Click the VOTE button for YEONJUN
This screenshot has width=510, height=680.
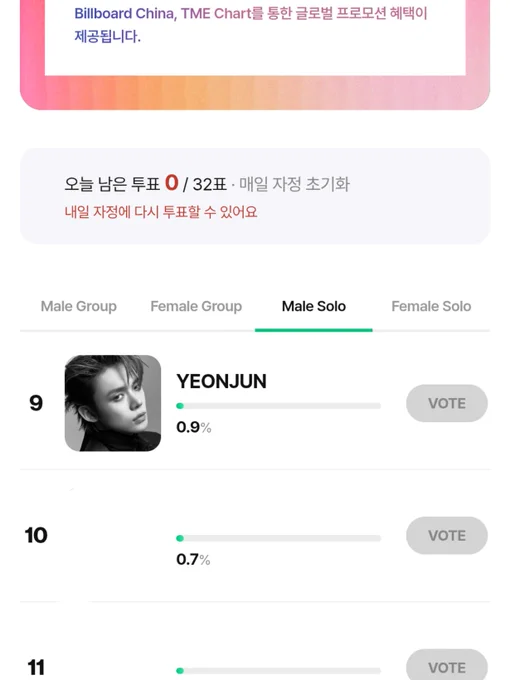[447, 403]
